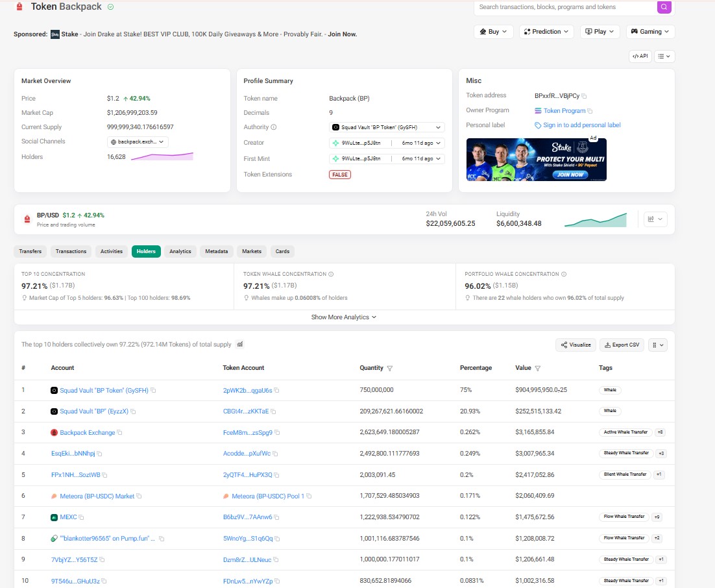The height and width of the screenshot is (588, 715).
Task: Switch to the Analytics tab
Action: [180, 251]
